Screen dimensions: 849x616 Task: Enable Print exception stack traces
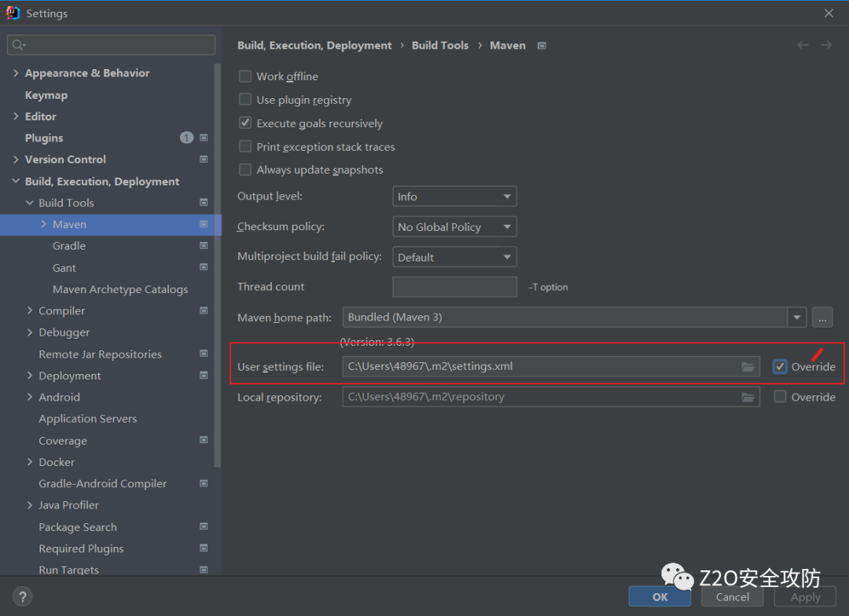click(x=245, y=147)
